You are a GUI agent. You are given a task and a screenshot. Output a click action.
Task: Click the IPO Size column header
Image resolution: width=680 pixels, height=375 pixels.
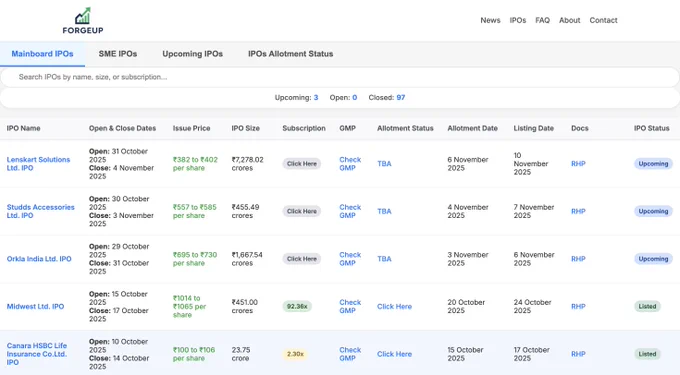[245, 128]
